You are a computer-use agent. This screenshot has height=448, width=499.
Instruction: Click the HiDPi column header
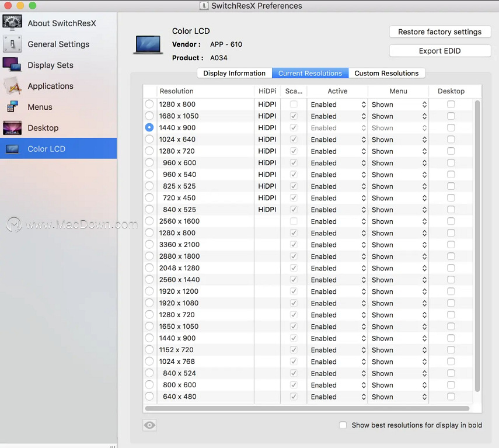point(267,91)
